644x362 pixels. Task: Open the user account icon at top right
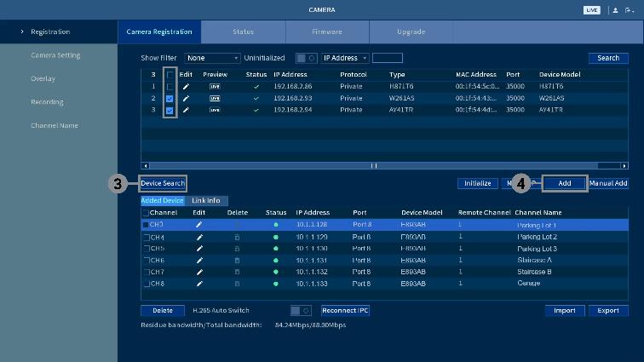click(x=615, y=10)
